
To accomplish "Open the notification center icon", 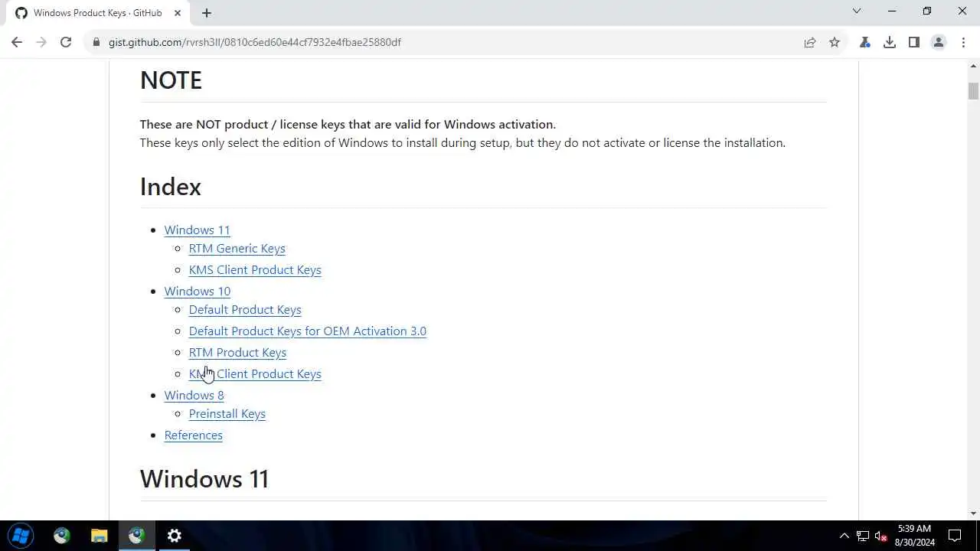I will [x=955, y=536].
